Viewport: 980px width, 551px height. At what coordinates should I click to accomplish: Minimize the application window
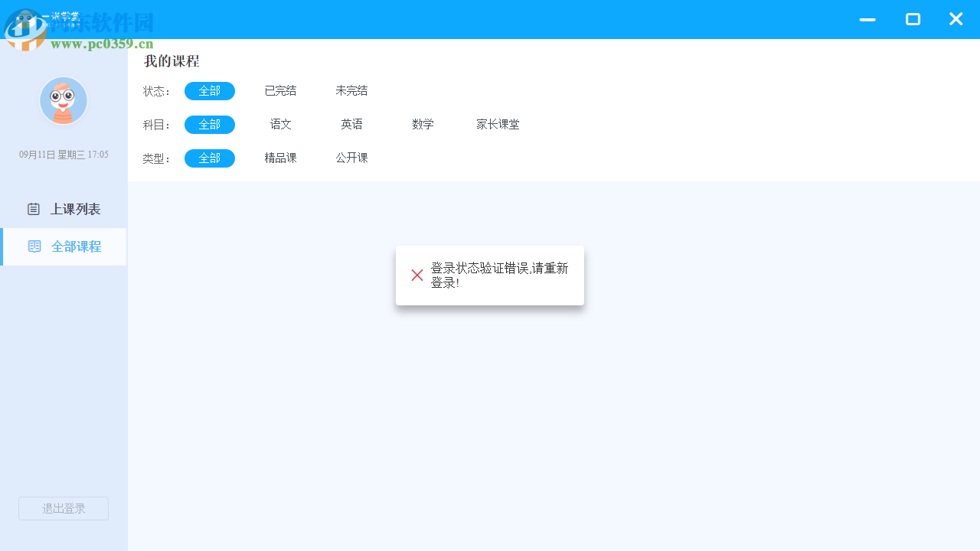pos(867,20)
